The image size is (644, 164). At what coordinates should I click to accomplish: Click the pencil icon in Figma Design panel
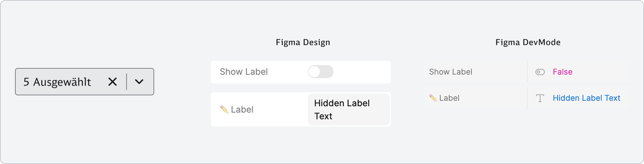(224, 109)
